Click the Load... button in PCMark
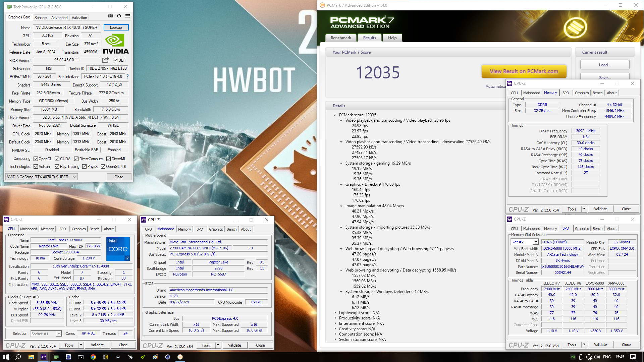Viewport: 644px width, 362px height. pyautogui.click(x=605, y=65)
